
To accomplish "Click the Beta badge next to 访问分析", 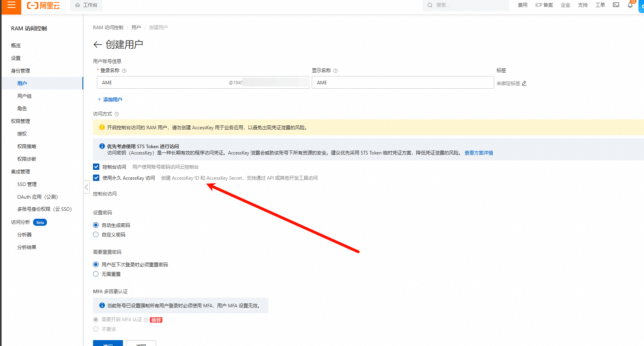I will (x=40, y=223).
